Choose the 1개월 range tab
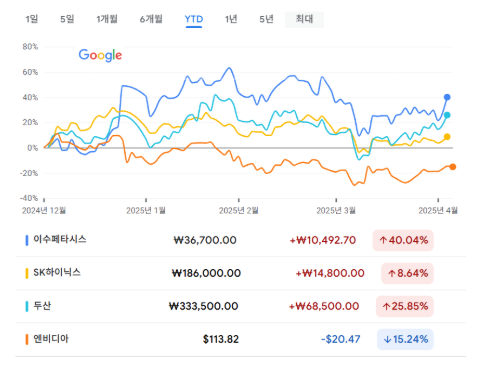The width and height of the screenshot is (489, 369). tap(107, 19)
